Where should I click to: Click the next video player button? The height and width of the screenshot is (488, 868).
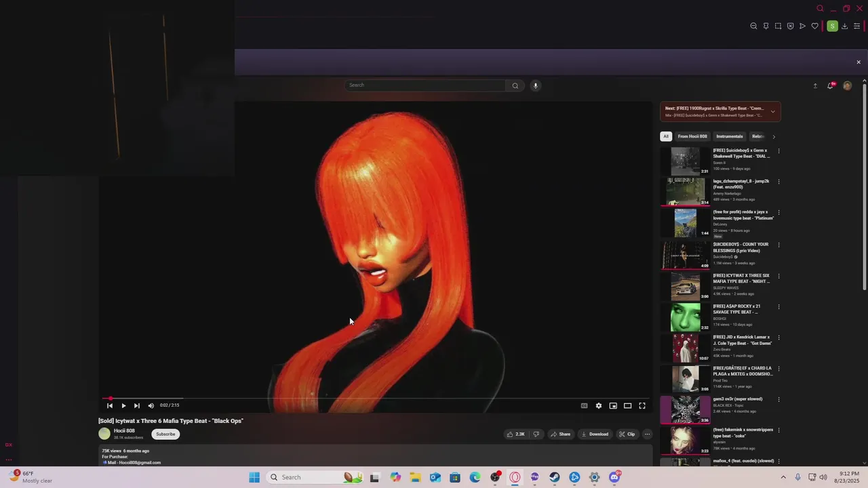(137, 405)
